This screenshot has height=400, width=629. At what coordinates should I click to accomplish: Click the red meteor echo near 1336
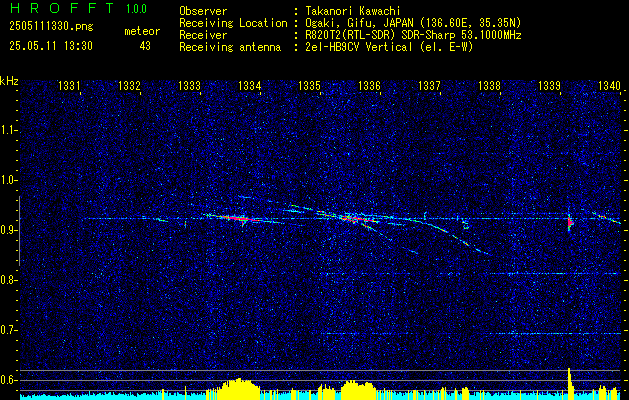[356, 219]
